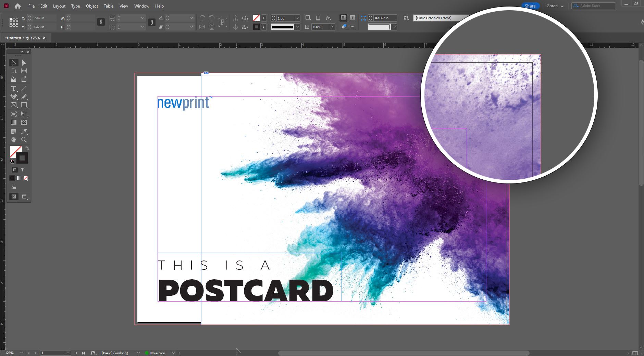Viewport: 644px width, 356px height.
Task: Switch to the Untitled-1 document tab
Action: pyautogui.click(x=22, y=38)
